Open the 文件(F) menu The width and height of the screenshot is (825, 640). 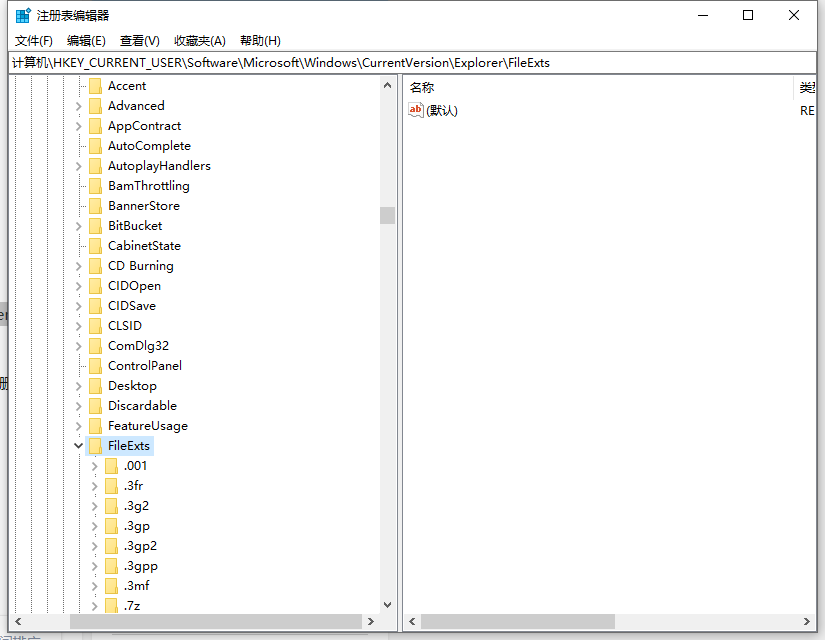[34, 40]
